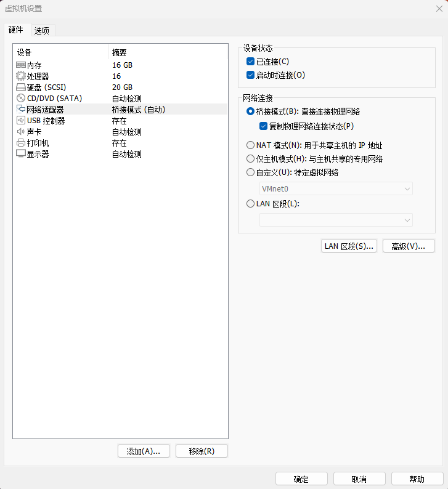Click the 桥接模式 (自动) summary value
This screenshot has width=448, height=489.
[x=139, y=110]
